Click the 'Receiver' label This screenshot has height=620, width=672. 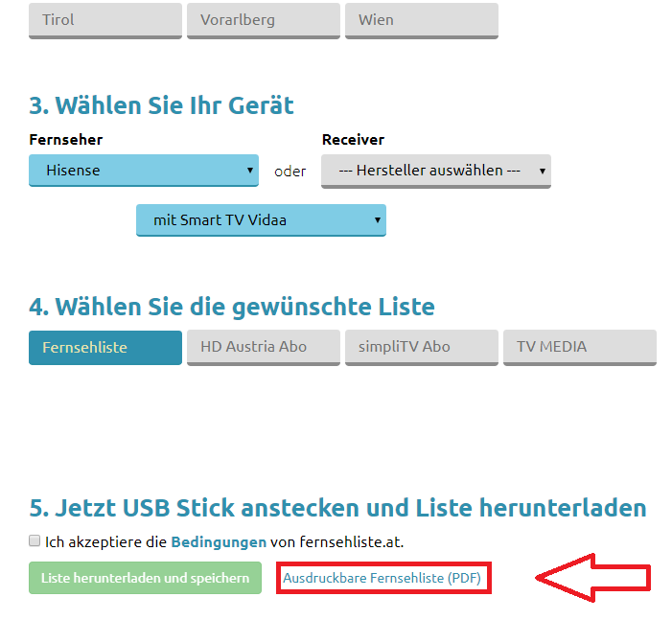click(353, 140)
